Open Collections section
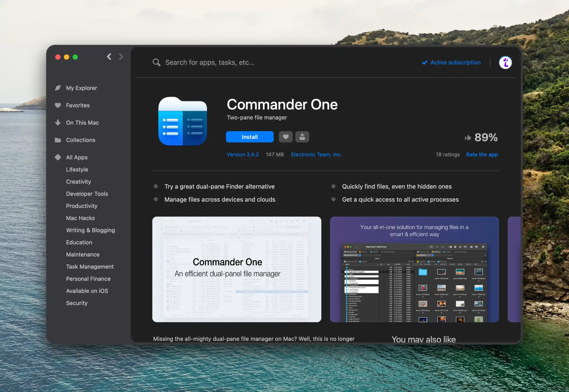Viewport: 569px width, 392px height. (80, 140)
